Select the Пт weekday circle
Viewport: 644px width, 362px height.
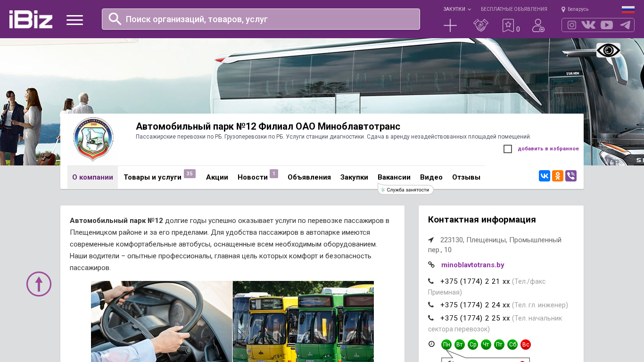pyautogui.click(x=499, y=345)
